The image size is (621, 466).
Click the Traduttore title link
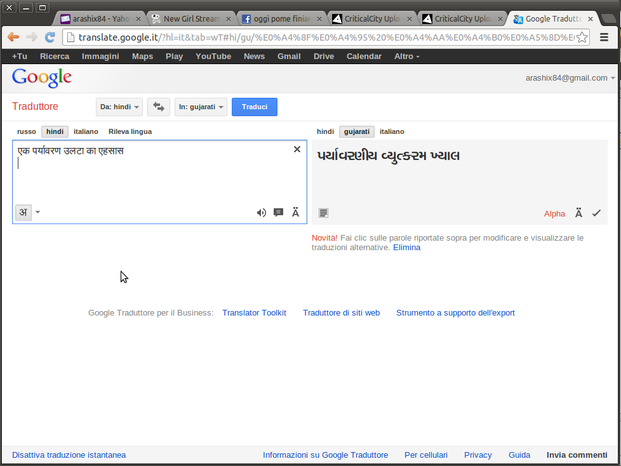(35, 107)
